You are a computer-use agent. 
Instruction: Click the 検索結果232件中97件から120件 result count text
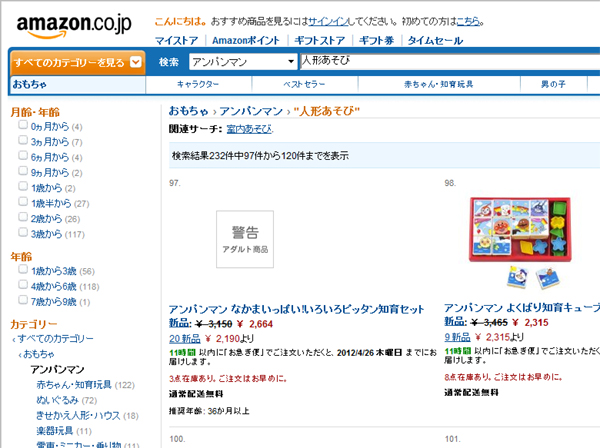260,156
